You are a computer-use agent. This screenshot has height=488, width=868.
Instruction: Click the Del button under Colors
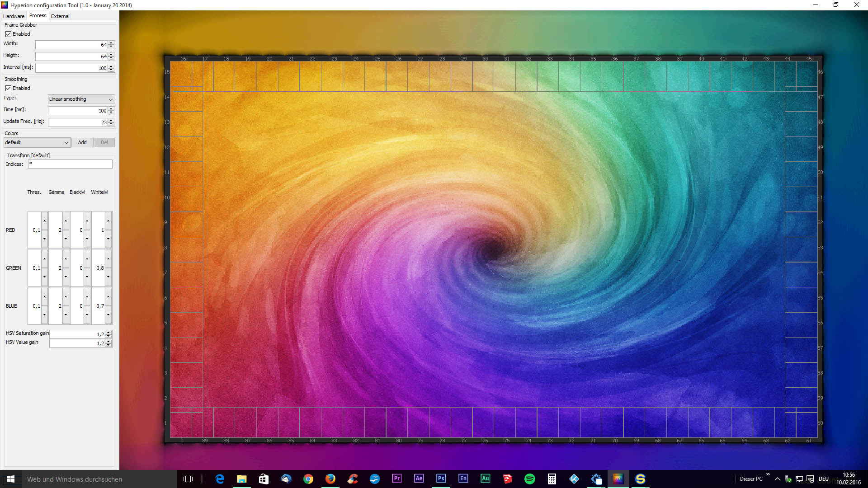click(x=104, y=142)
